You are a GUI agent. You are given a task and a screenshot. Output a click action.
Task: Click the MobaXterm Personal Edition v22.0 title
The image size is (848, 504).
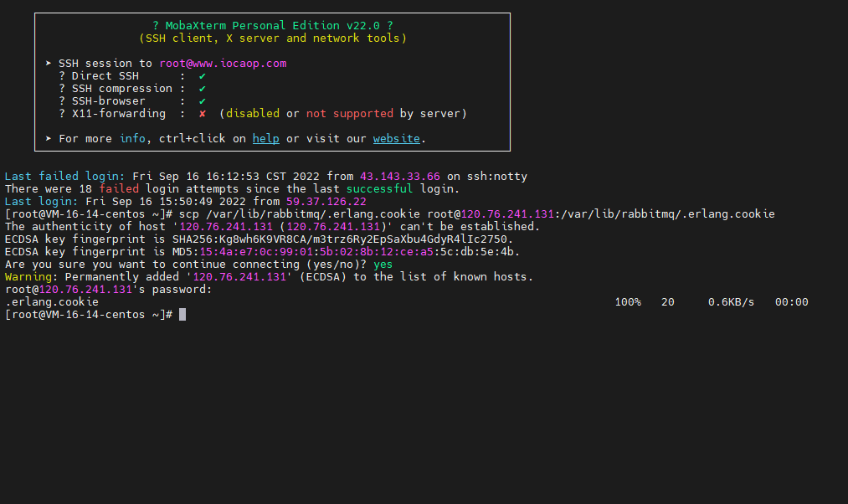[273, 25]
